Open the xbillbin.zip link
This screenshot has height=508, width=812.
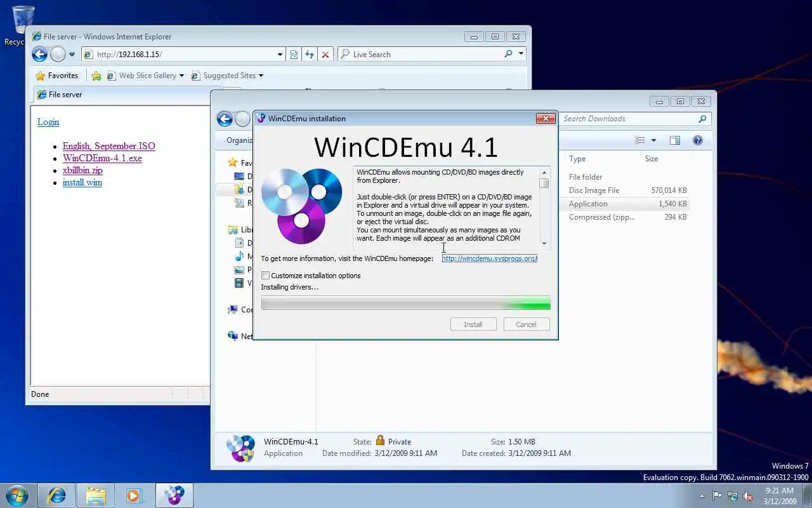[82, 170]
